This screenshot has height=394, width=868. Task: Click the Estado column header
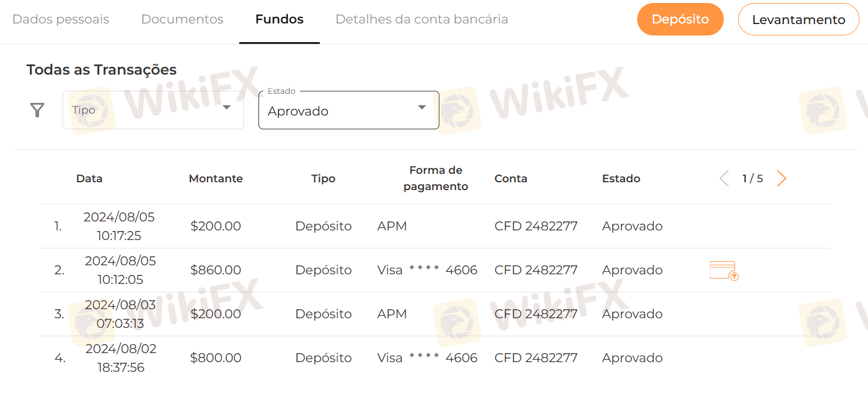point(622,179)
